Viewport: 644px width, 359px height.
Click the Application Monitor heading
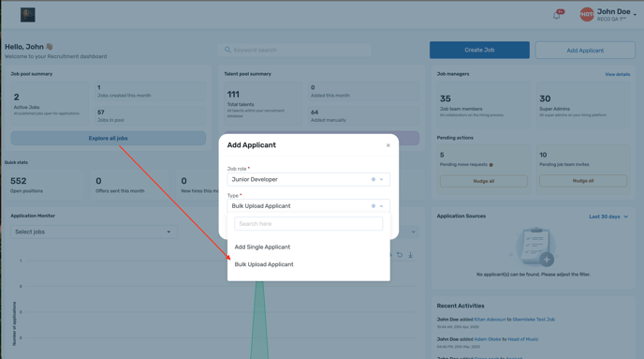point(33,216)
